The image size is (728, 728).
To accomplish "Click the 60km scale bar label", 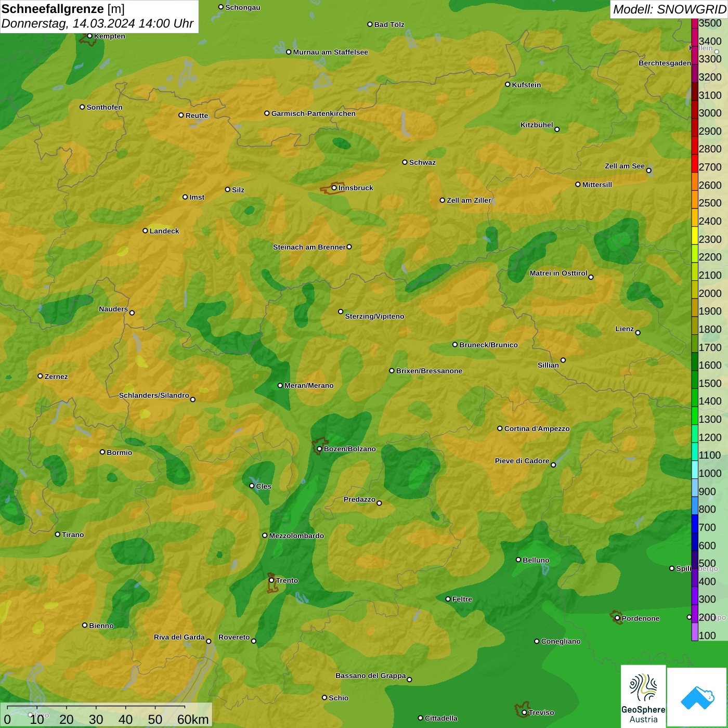I will 193,719.
